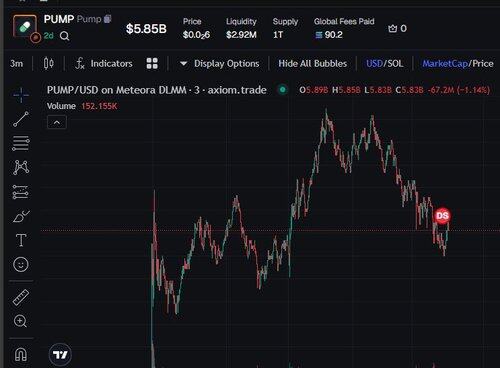Select the ruler measure tool
500x368 pixels.
(x=21, y=298)
